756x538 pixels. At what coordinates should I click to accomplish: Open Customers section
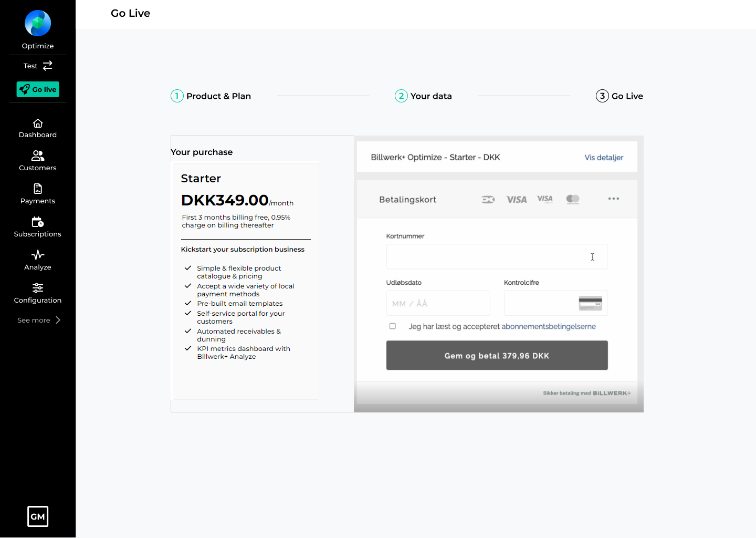point(38,161)
